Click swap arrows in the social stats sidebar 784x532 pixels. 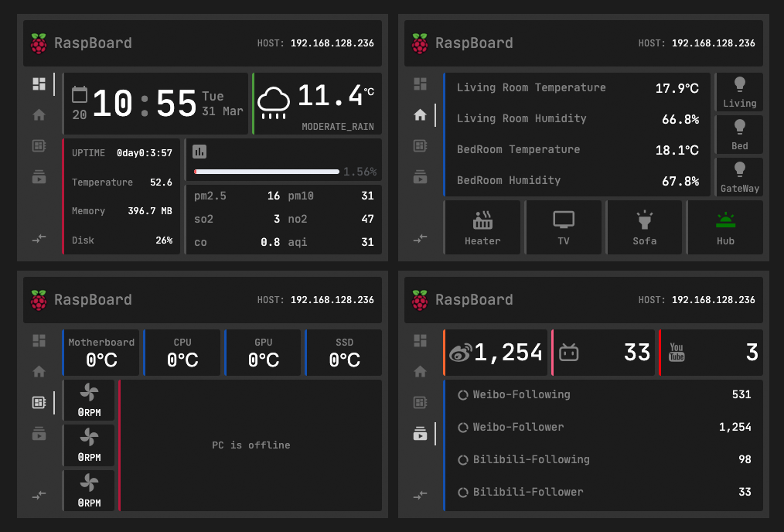pyautogui.click(x=420, y=495)
